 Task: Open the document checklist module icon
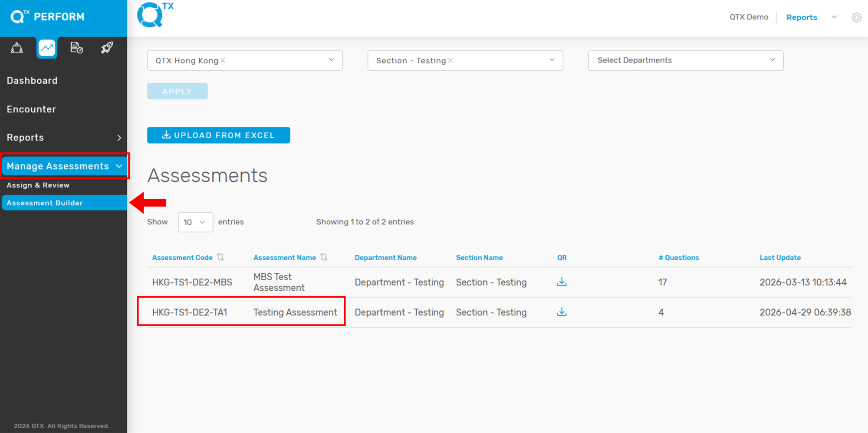point(77,48)
